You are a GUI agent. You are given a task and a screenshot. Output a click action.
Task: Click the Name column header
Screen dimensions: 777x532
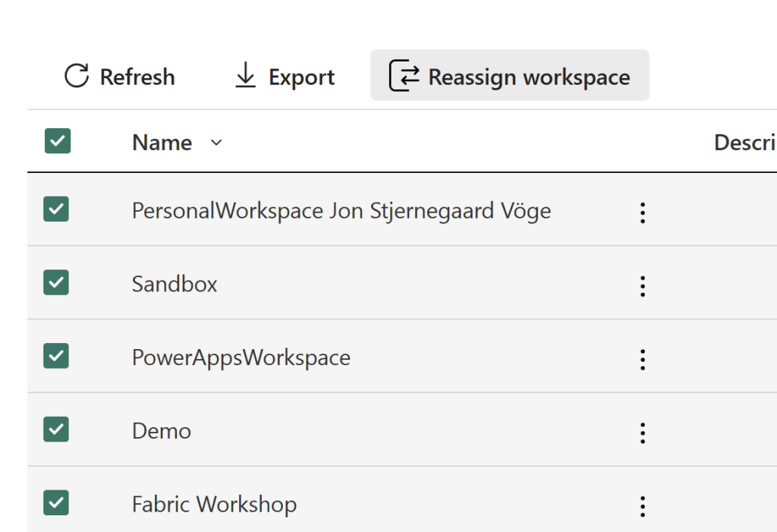(162, 143)
